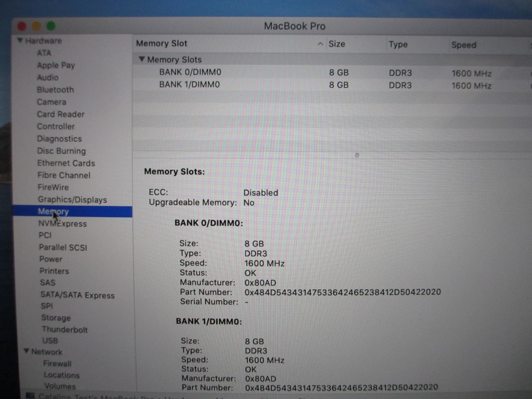Click DDR3 in the BANK 0/DIMM0 table row
This screenshot has width=532, height=399.
tap(400, 73)
